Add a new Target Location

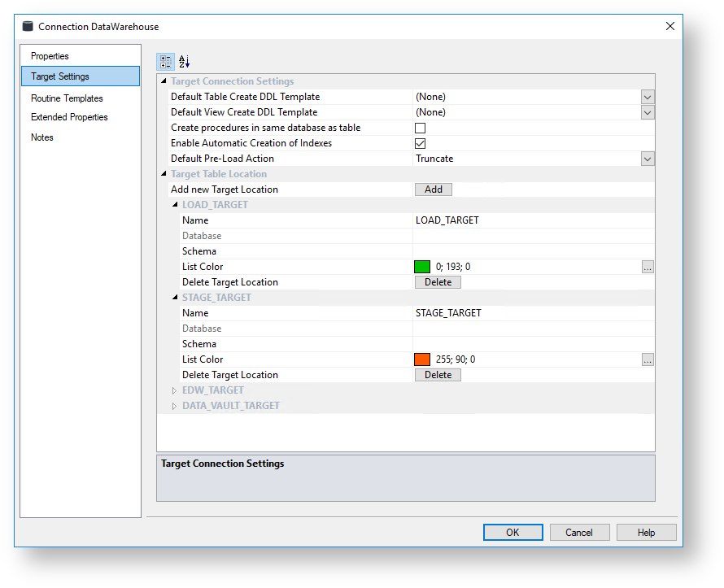point(433,189)
